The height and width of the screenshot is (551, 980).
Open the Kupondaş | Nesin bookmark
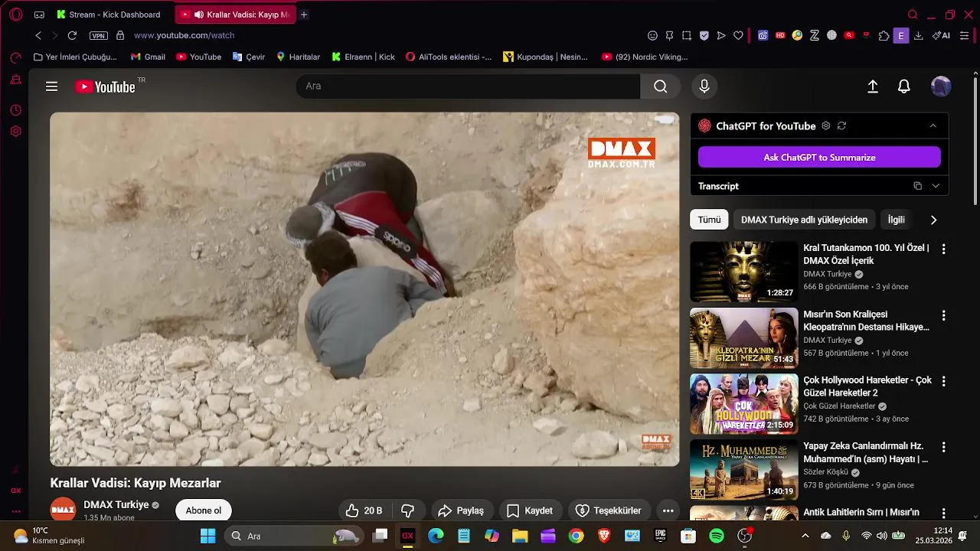[x=545, y=57]
